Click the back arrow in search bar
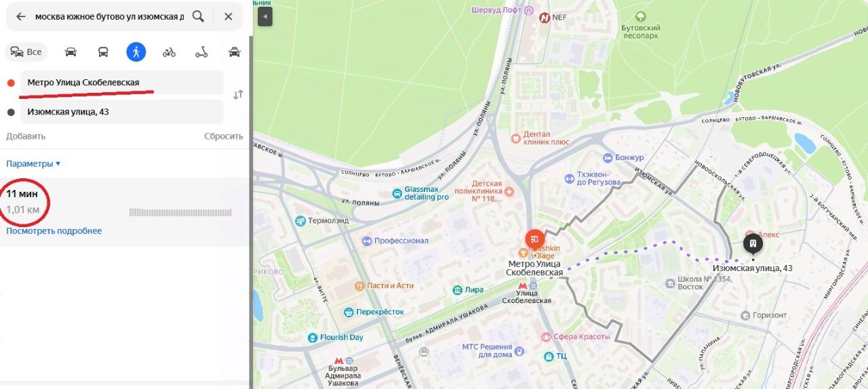Screen dimensions: 868x389 21,16
